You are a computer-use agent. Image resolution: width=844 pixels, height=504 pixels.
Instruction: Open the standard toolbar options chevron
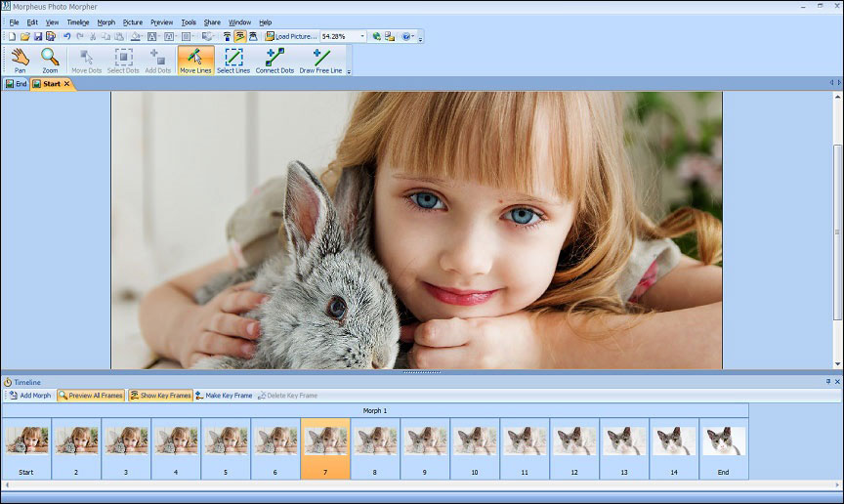click(x=420, y=38)
